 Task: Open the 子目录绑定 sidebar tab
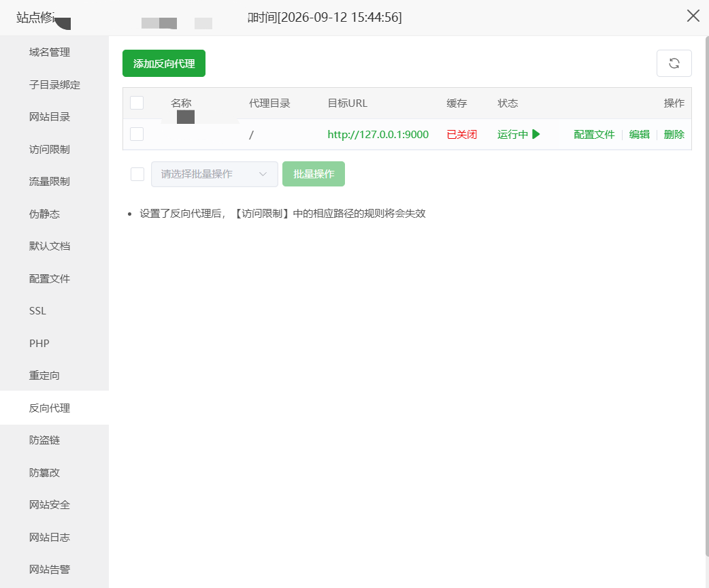click(54, 84)
